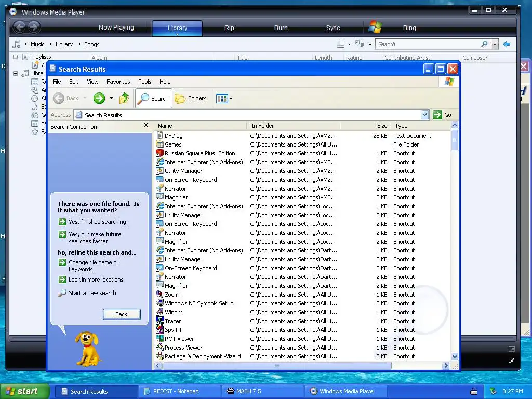Viewport: 532px width, 399px height.
Task: Collapse the Playlists tree node
Action: pyautogui.click(x=15, y=57)
